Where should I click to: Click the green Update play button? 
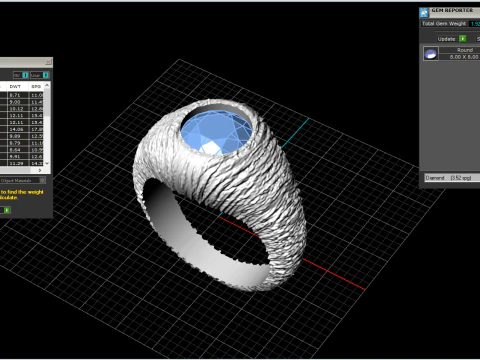coord(463,39)
